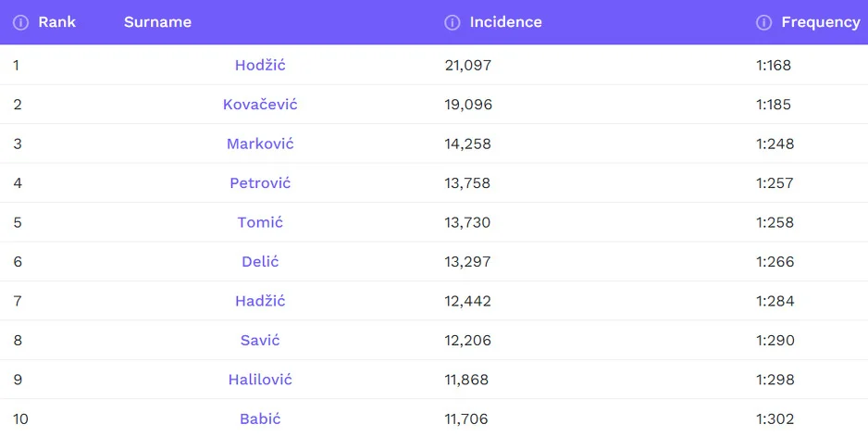Open the Tomić surname link
Image resolution: width=868 pixels, height=437 pixels.
click(x=260, y=222)
